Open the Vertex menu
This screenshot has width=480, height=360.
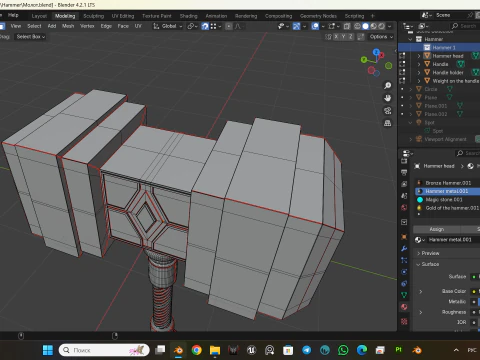[x=87, y=26]
